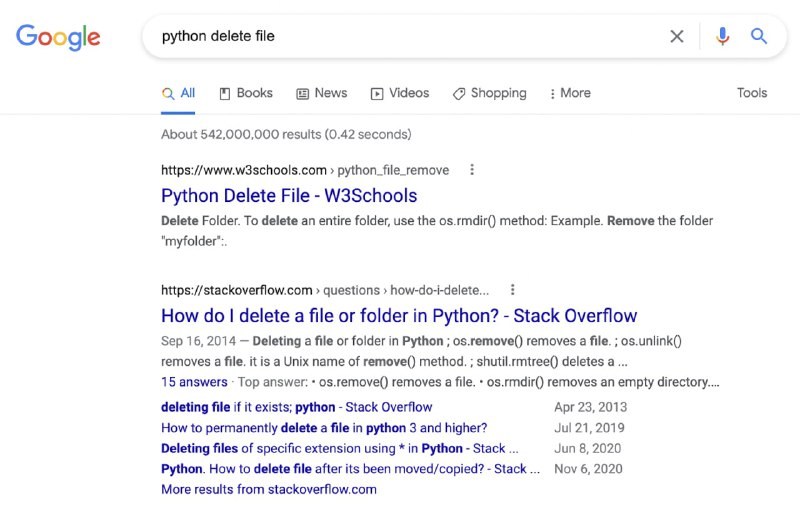Select the All results tab

(x=178, y=93)
